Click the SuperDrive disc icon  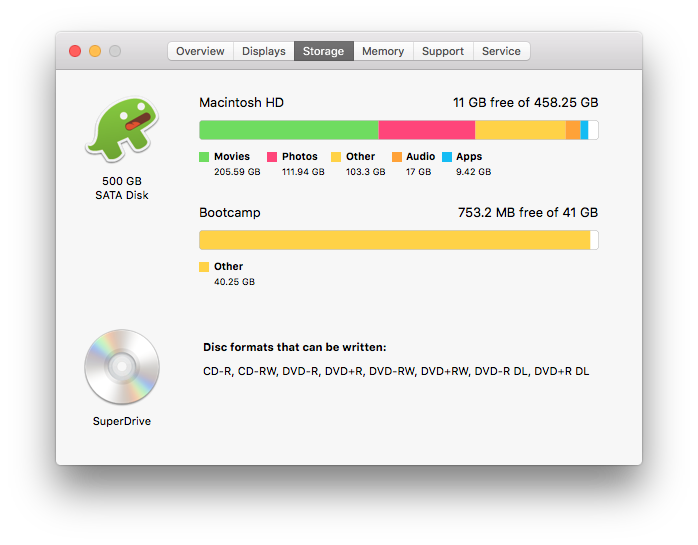[122, 367]
